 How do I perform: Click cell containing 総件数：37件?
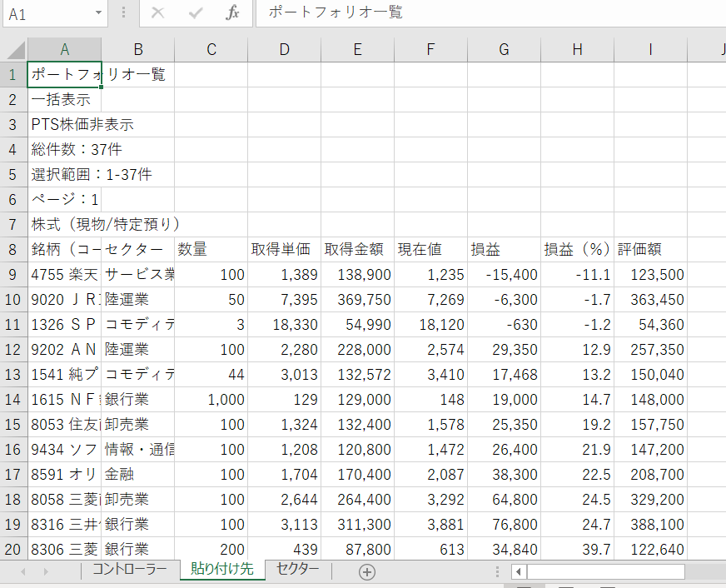pos(64,150)
